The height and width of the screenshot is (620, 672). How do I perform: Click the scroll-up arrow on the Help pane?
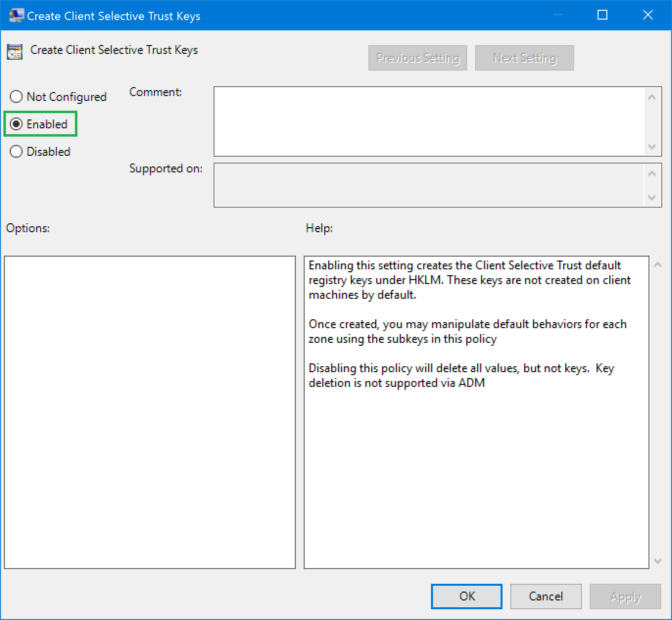point(658,263)
